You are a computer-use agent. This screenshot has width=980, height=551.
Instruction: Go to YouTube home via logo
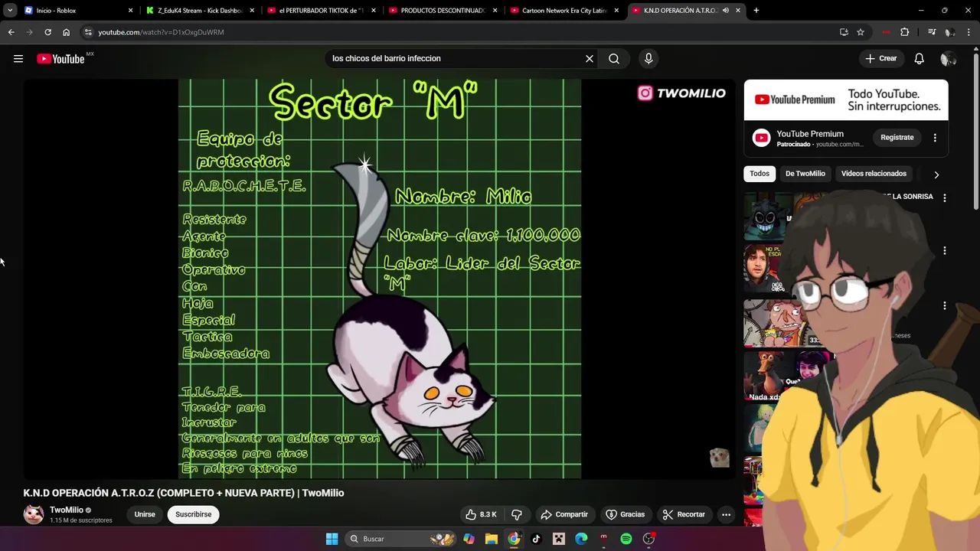[x=60, y=59]
